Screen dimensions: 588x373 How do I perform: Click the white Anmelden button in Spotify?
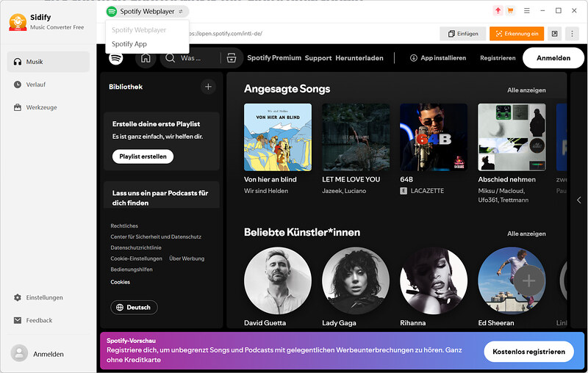[x=553, y=58]
